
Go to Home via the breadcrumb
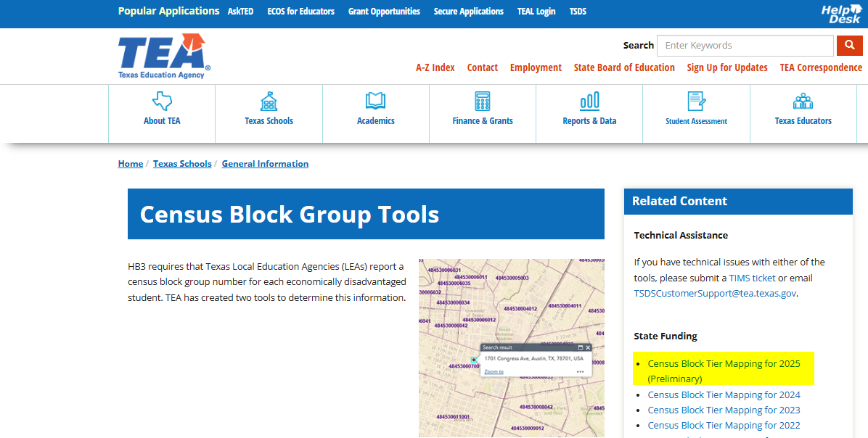click(x=130, y=163)
